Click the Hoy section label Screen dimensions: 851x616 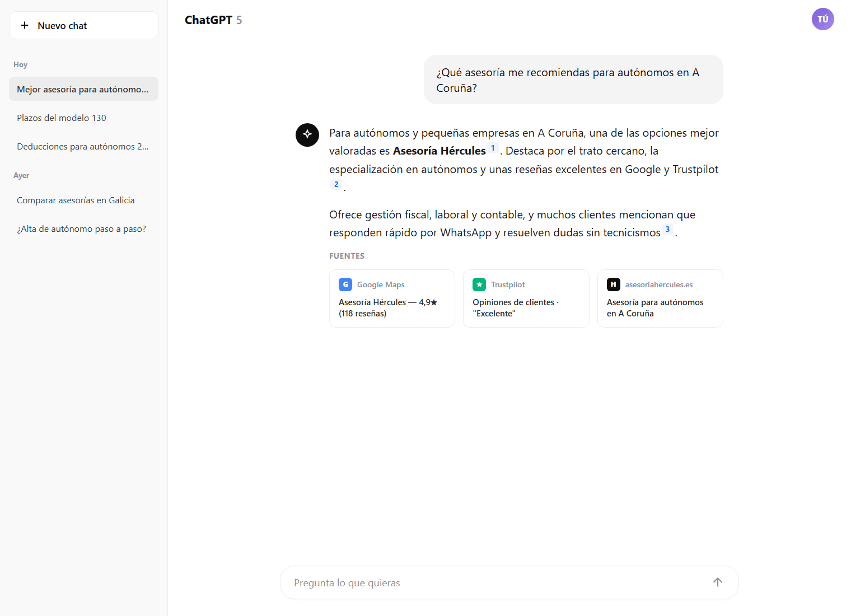pyautogui.click(x=21, y=64)
